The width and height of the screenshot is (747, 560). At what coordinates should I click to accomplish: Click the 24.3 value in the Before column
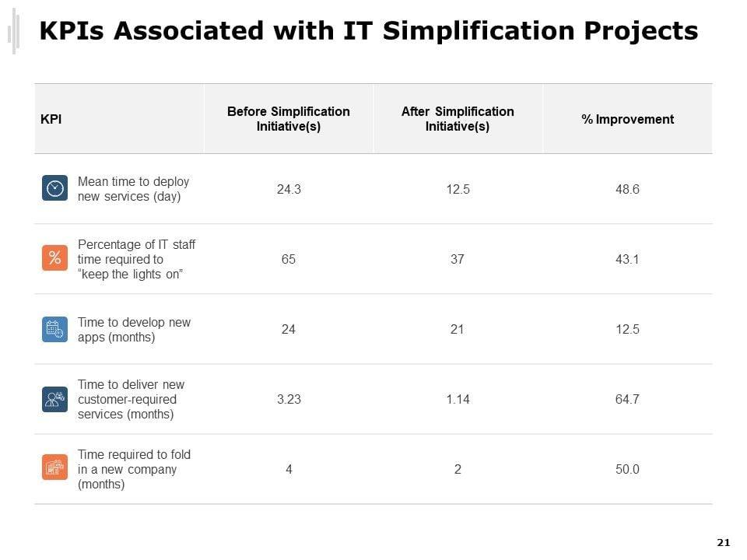point(289,189)
